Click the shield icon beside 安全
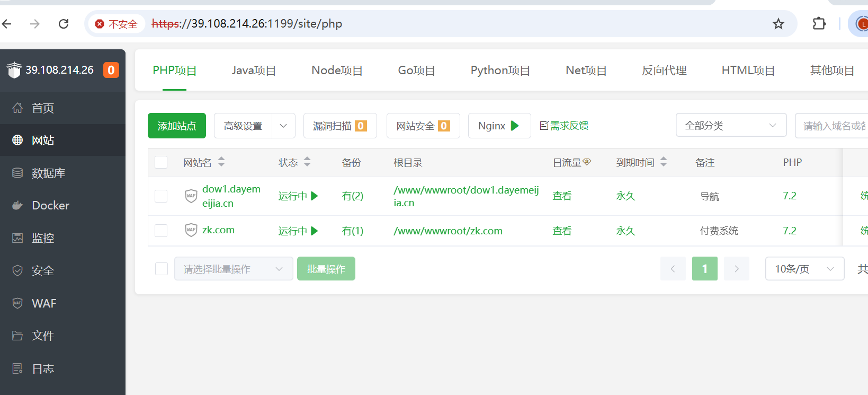868x395 pixels. [17, 270]
